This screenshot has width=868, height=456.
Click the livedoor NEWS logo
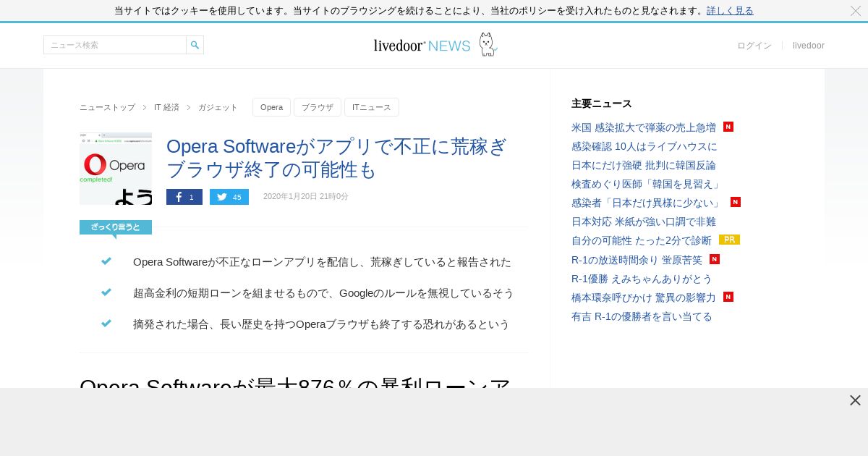click(422, 46)
